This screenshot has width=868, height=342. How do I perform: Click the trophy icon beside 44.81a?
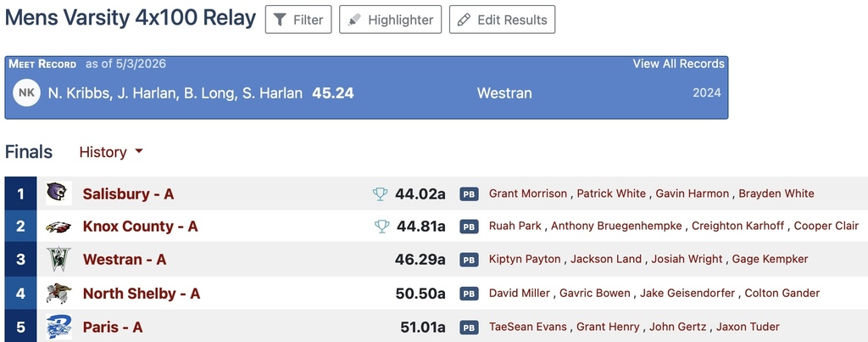click(x=382, y=226)
